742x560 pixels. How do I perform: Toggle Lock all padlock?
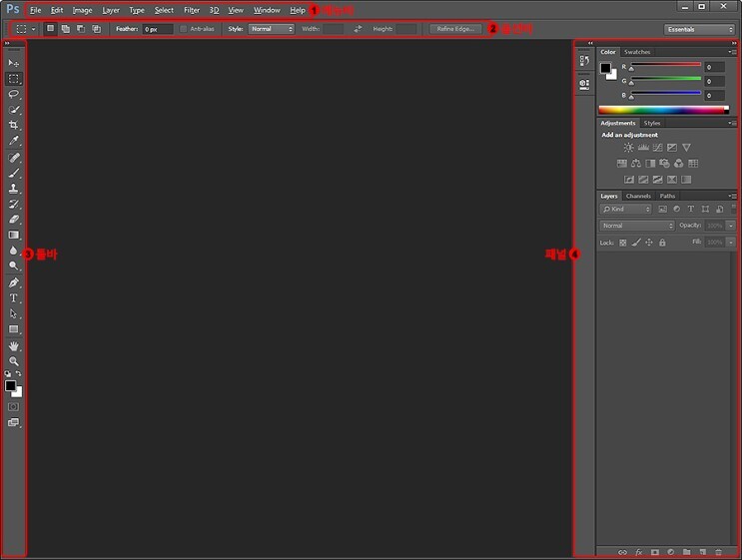[662, 243]
